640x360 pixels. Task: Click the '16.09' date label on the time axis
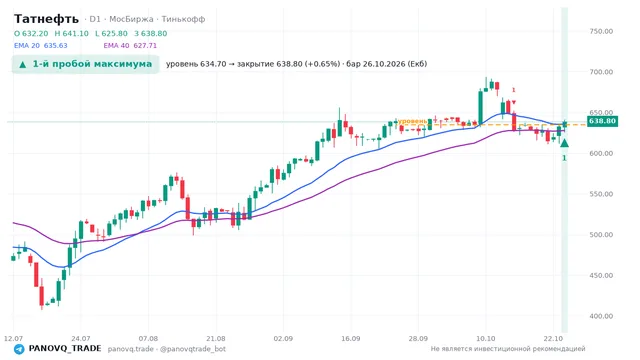coord(351,338)
